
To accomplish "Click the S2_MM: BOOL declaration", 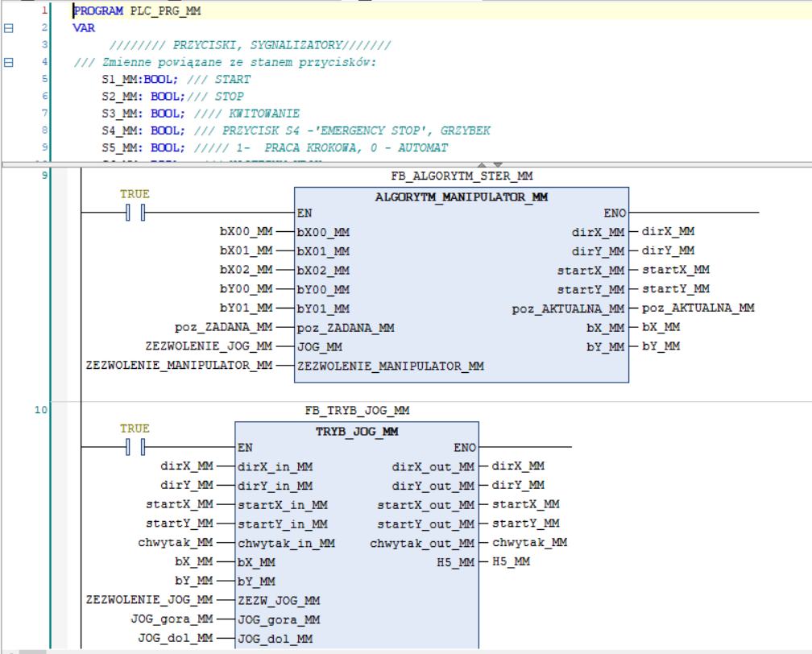I will click(x=143, y=97).
